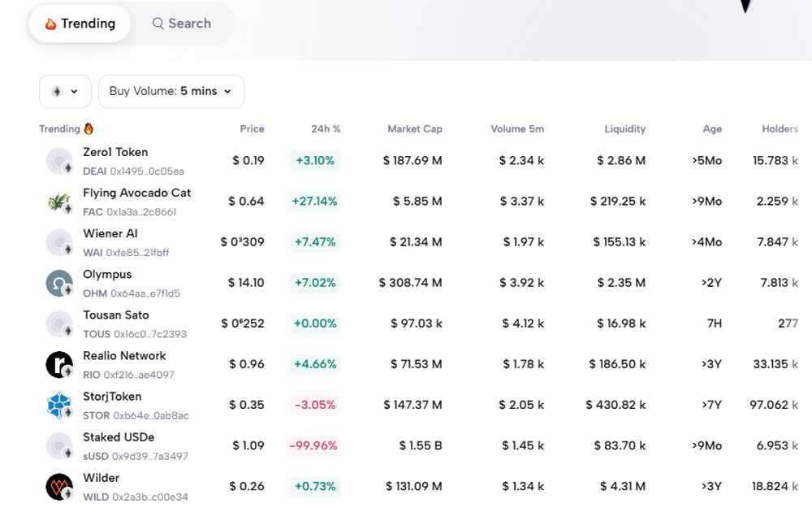This screenshot has height=508, width=812.
Task: Click the Staked USDe token icon
Action: [59, 445]
